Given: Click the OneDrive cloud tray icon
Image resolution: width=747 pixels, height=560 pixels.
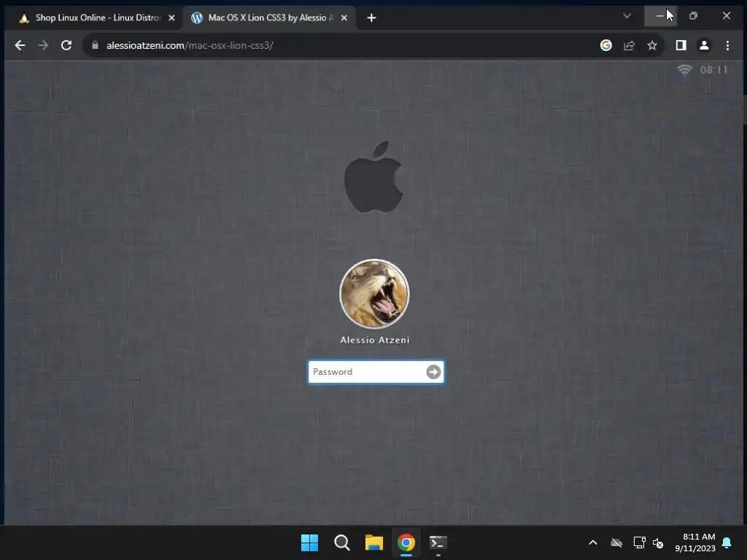Looking at the screenshot, I should click(616, 542).
